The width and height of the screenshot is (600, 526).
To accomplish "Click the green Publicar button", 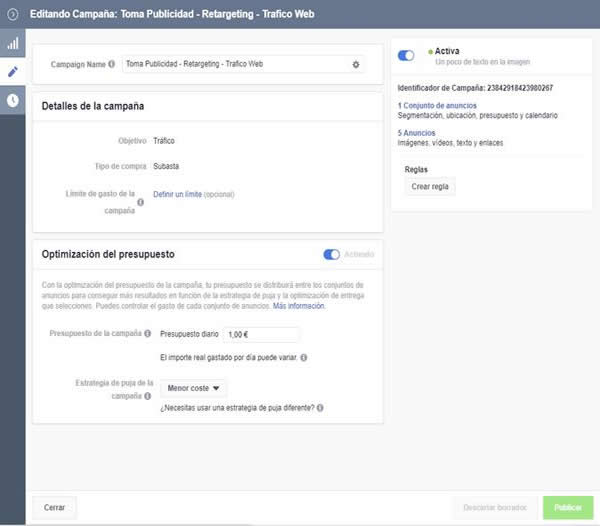I will tap(567, 508).
